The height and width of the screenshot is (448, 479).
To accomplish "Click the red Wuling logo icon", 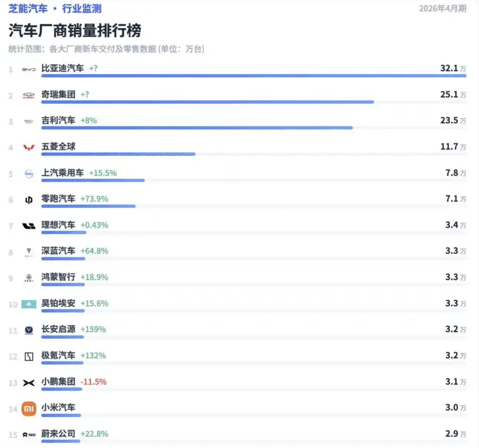I will tap(29, 148).
